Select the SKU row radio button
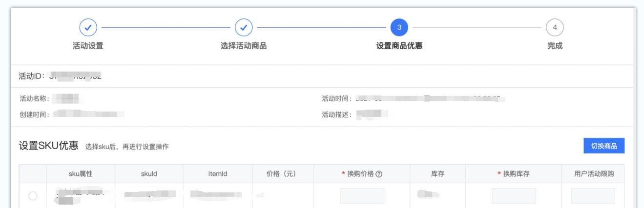644x208 pixels. pyautogui.click(x=33, y=196)
